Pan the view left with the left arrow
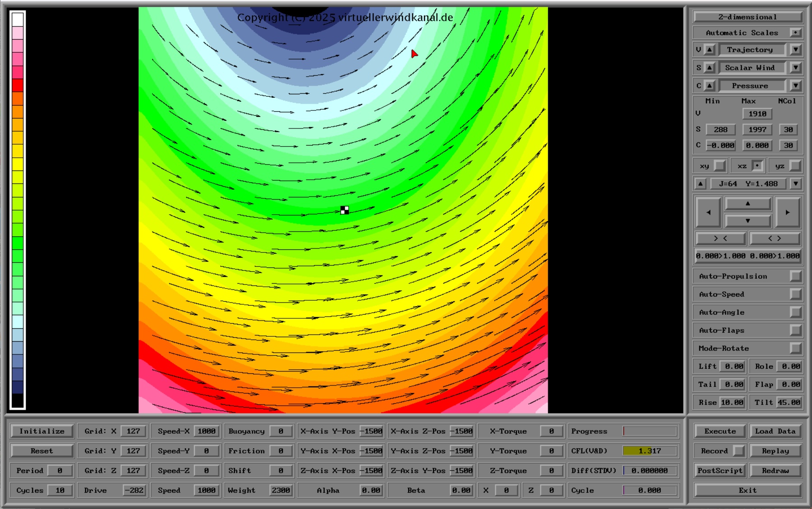This screenshot has height=509, width=812. tap(708, 212)
